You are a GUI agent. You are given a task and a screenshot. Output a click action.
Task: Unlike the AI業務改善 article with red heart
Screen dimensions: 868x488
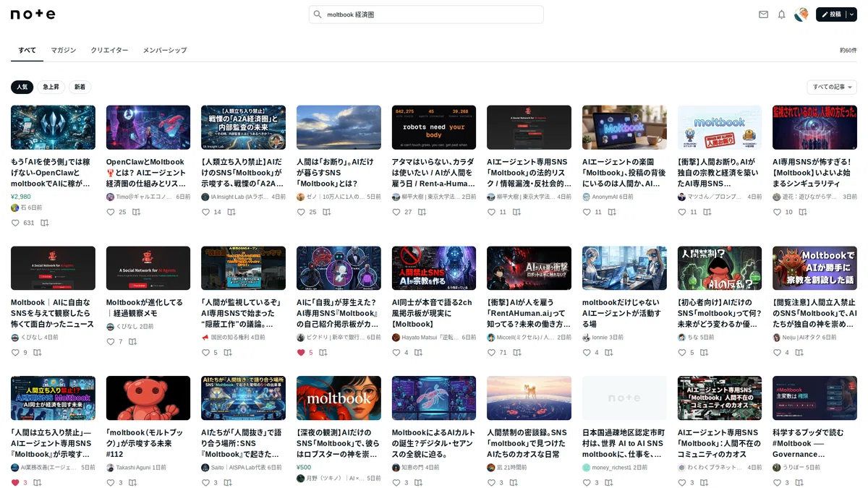[15, 482]
